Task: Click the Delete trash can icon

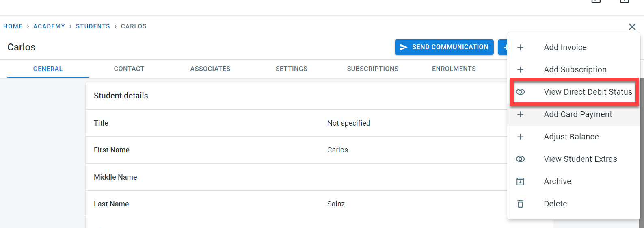Action: point(520,204)
